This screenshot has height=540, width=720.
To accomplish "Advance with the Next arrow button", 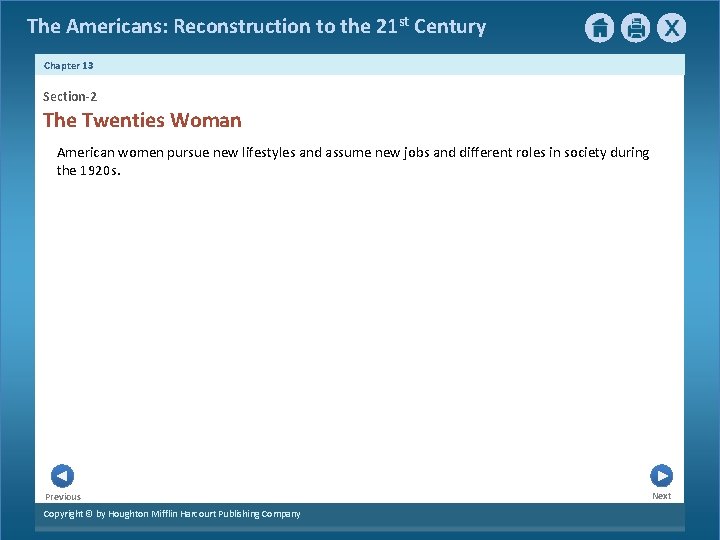I will click(x=661, y=476).
